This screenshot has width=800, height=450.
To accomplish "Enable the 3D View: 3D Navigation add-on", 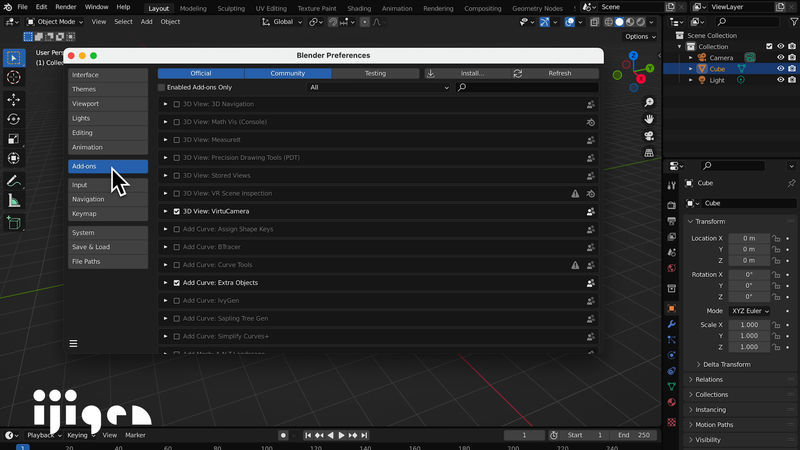I will pos(177,104).
